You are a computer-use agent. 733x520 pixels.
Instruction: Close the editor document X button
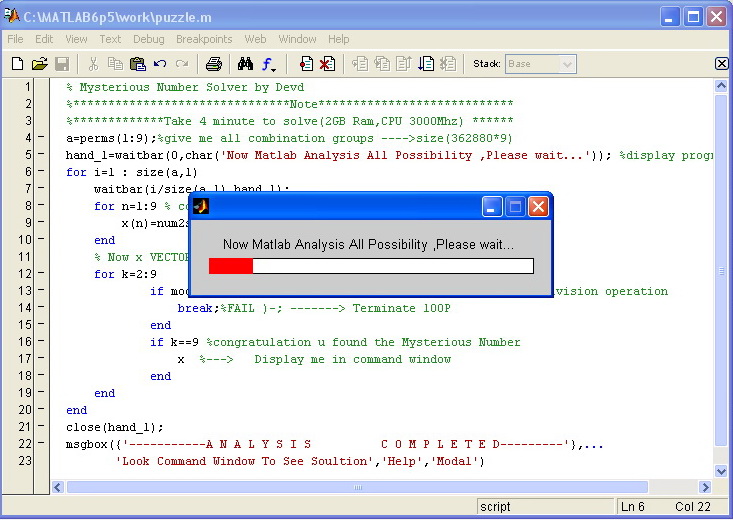pos(722,64)
